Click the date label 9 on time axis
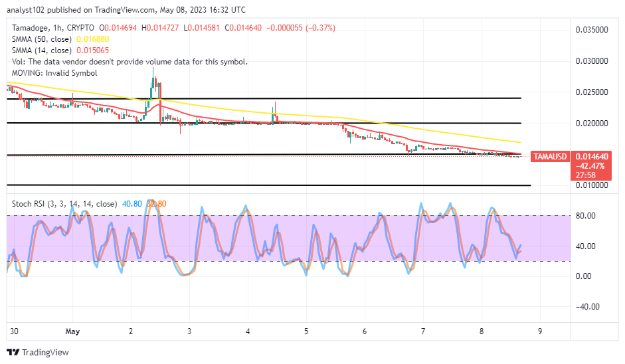Image resolution: width=625 pixels, height=364 pixels. pos(540,331)
